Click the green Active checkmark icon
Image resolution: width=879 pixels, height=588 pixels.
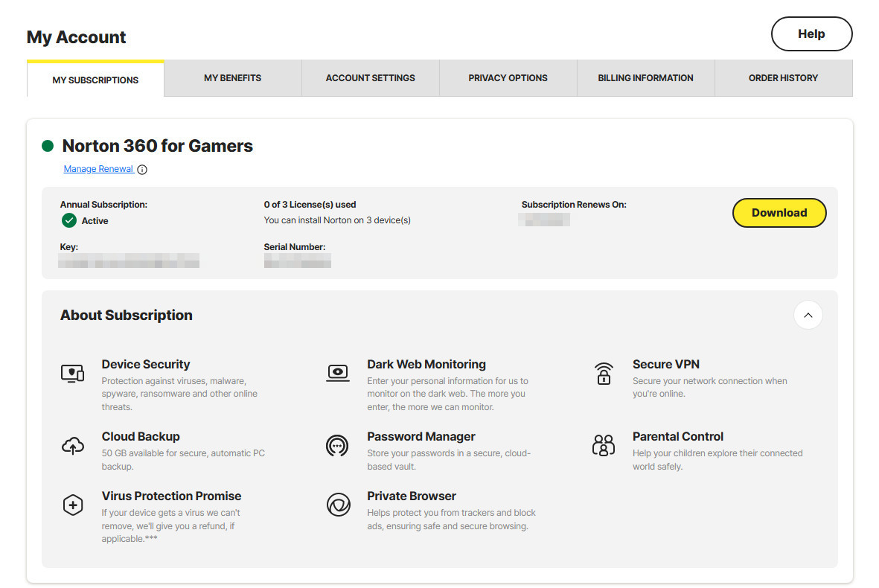69,220
